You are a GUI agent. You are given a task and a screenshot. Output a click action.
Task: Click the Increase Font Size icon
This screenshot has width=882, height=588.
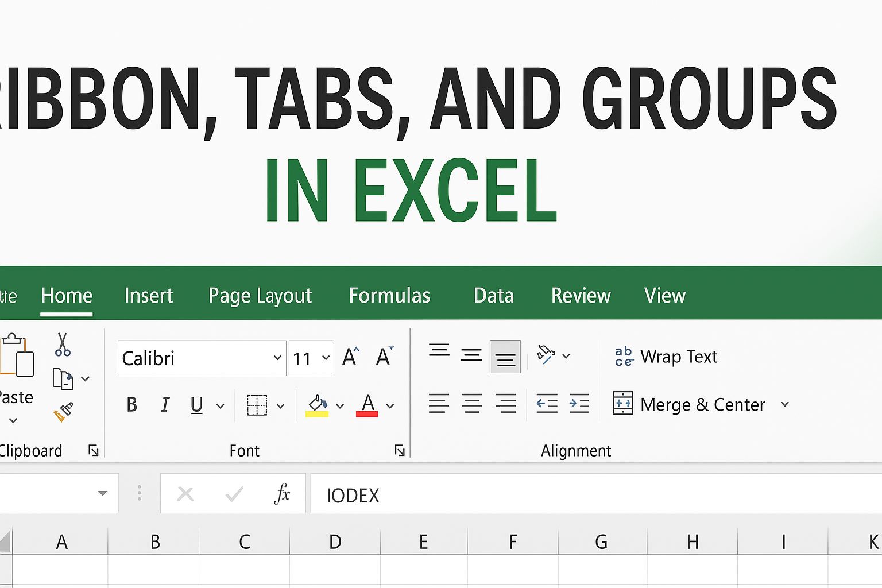point(350,357)
